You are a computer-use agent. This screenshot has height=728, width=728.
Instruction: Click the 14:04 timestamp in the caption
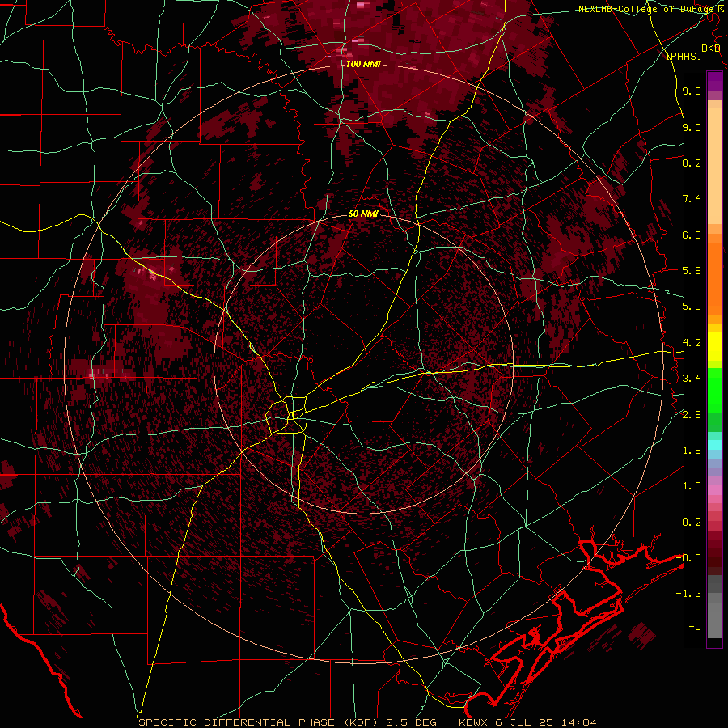click(x=578, y=722)
